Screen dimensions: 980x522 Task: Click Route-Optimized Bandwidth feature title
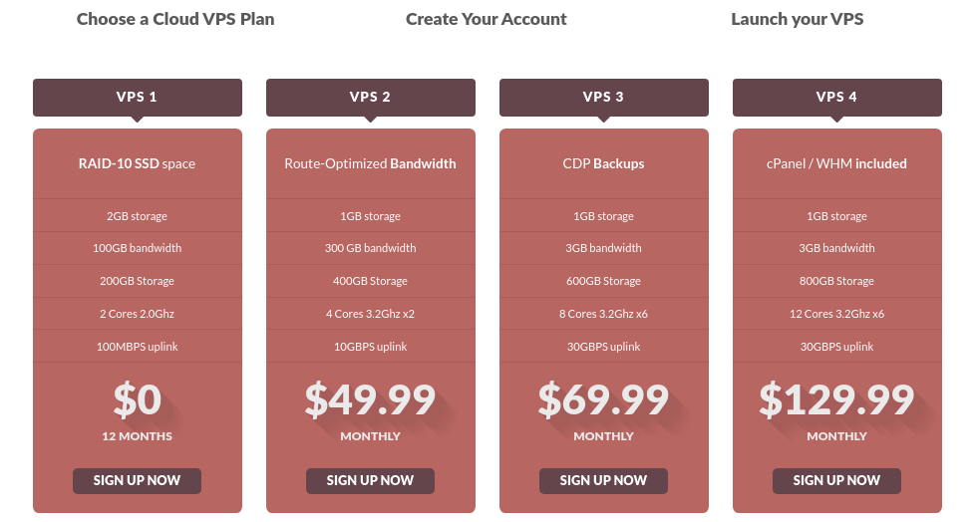coord(371,163)
